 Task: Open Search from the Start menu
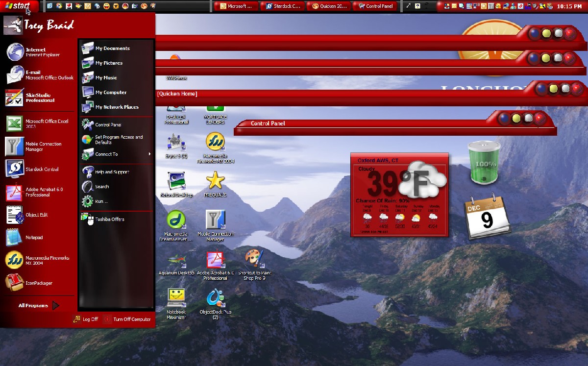coord(116,187)
